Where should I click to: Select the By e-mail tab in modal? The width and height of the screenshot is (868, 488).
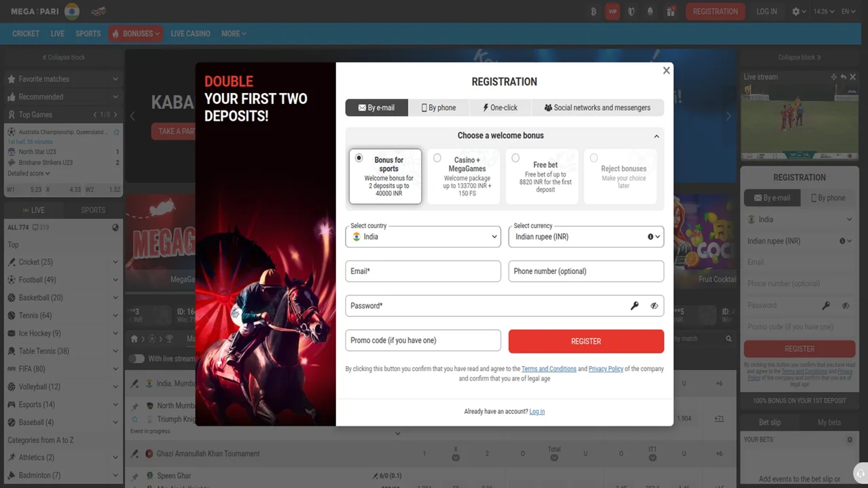coord(377,108)
